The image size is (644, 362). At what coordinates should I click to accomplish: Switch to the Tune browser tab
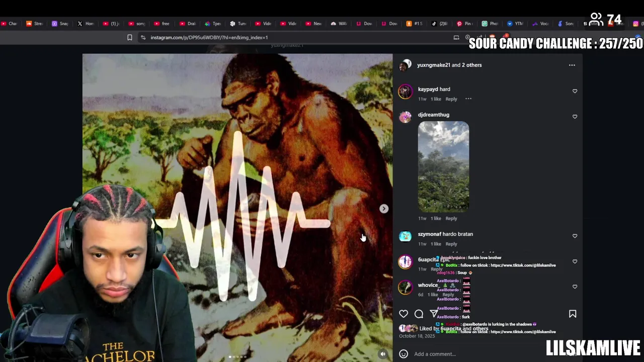(x=237, y=24)
